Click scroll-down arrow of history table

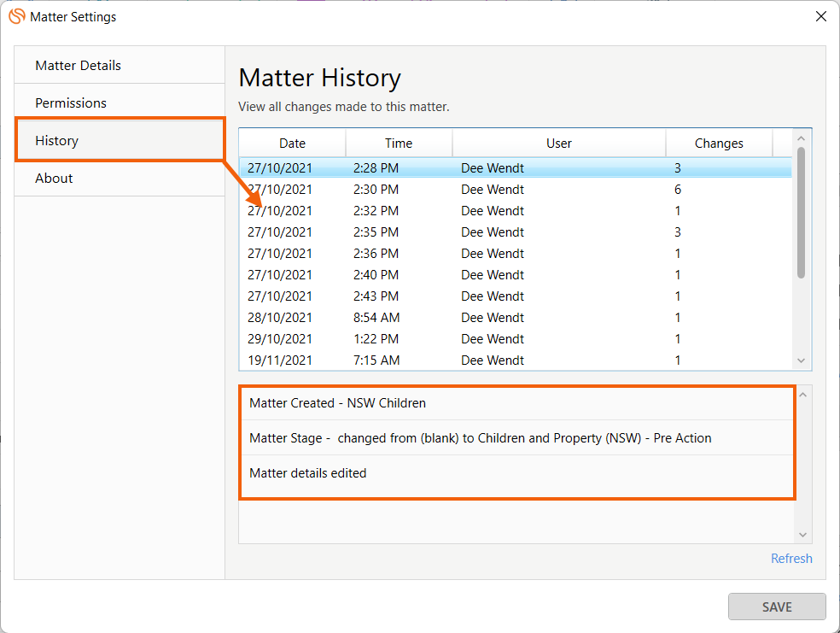[802, 360]
